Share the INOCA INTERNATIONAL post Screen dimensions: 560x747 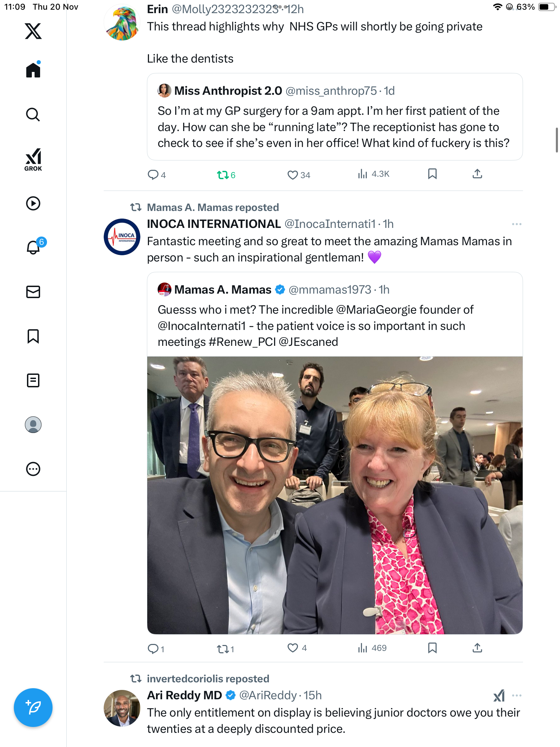coord(477,648)
